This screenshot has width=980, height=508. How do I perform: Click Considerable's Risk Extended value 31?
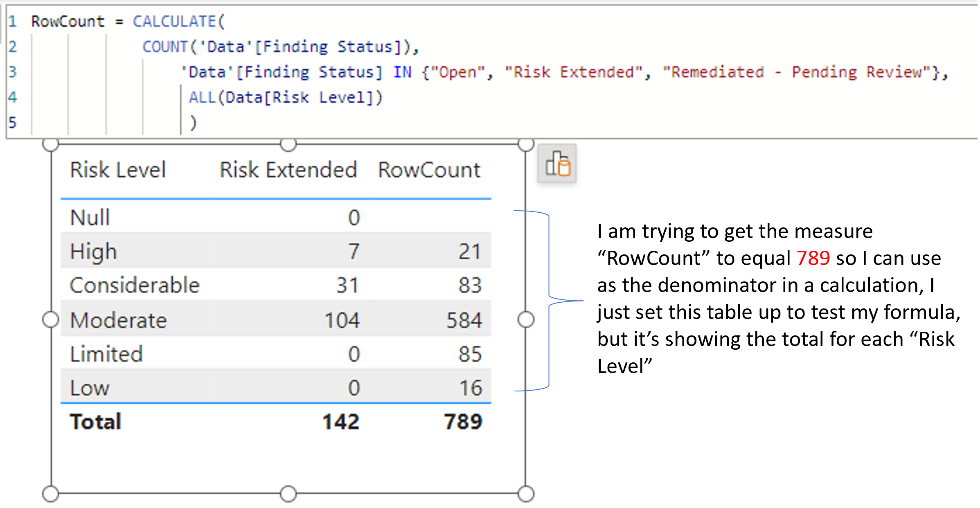(x=347, y=285)
